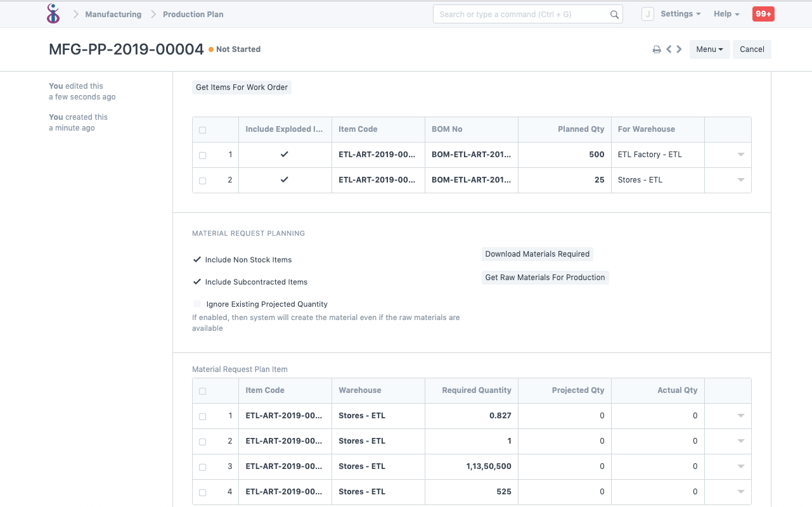Click inside the command search field
This screenshot has height=507, width=812.
pos(520,13)
